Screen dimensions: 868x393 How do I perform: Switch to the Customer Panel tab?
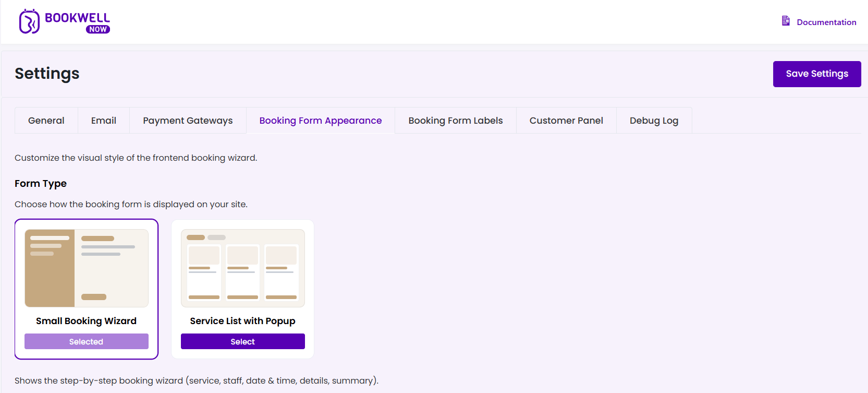[x=566, y=121]
